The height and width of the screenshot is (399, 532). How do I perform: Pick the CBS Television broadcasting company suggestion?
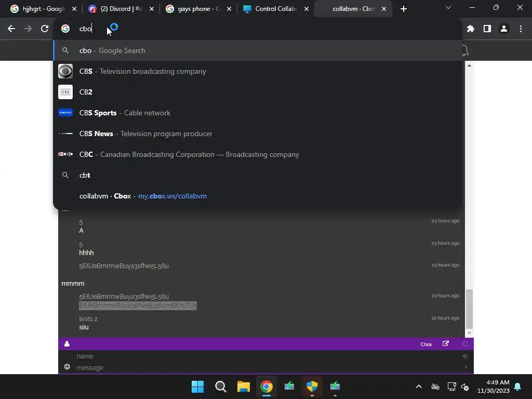tap(258, 71)
